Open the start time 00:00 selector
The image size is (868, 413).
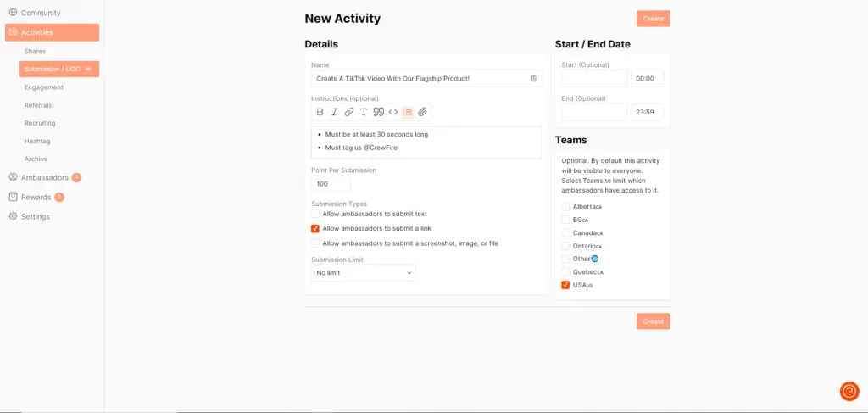(x=647, y=78)
